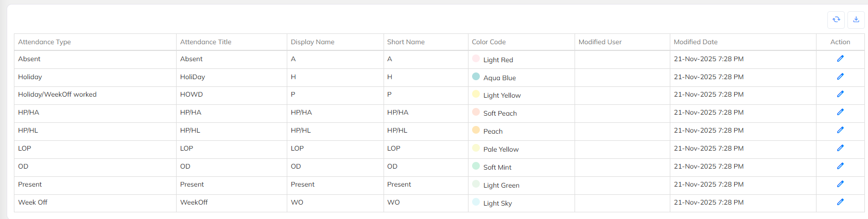
Task: Click edit pencil for Week Off row
Action: [x=840, y=202]
